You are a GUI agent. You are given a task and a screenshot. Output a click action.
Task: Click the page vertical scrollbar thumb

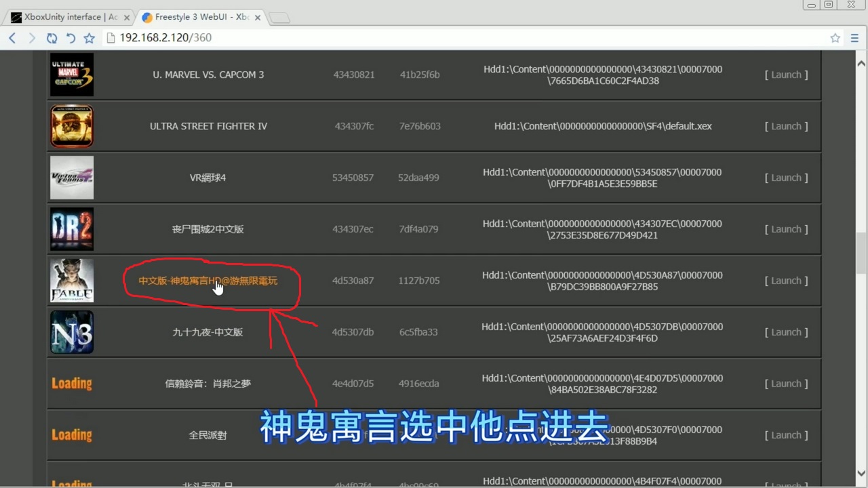point(861,252)
